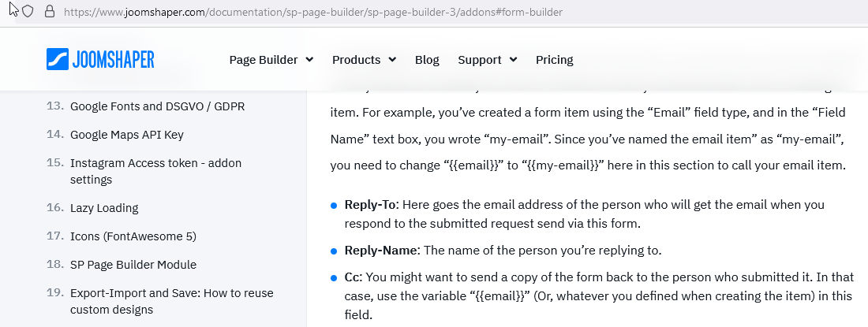Open the Lazy Loading documentation

104,208
